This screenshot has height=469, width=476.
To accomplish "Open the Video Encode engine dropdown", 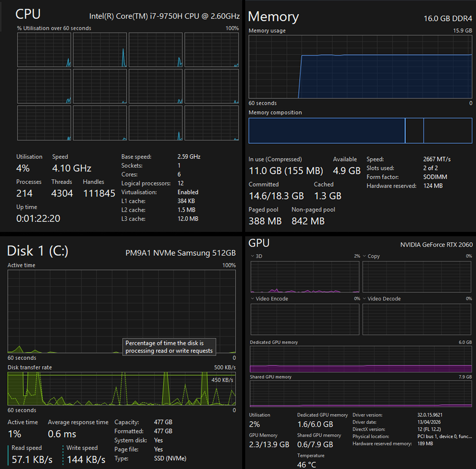I will (253, 299).
